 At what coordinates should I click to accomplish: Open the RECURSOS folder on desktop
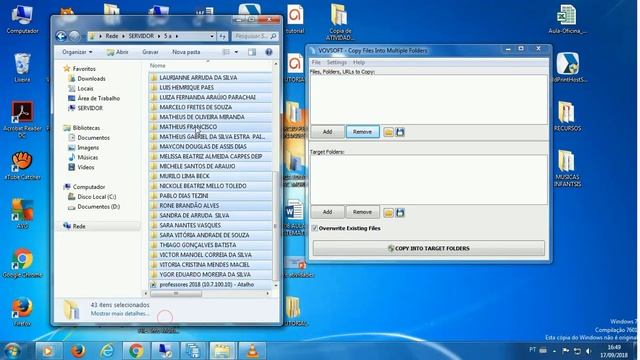point(567,116)
